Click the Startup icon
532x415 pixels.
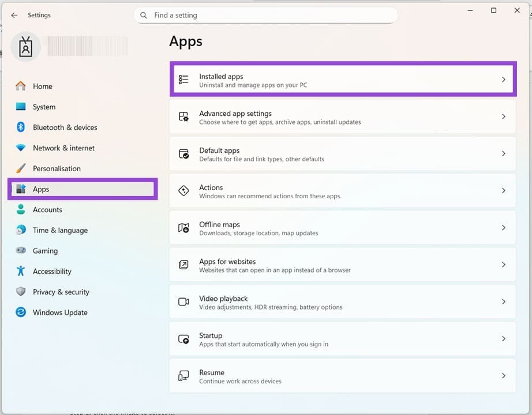(183, 338)
